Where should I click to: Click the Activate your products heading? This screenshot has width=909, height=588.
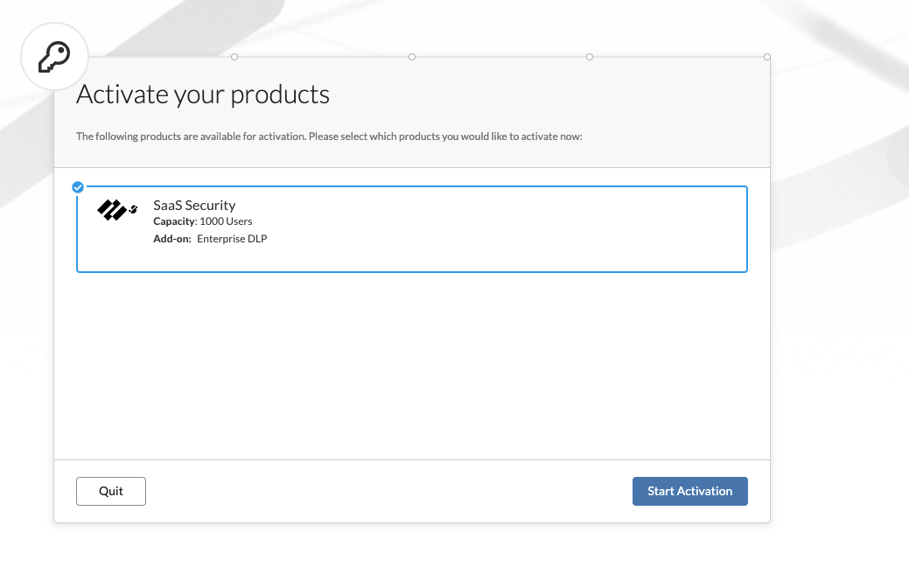203,94
